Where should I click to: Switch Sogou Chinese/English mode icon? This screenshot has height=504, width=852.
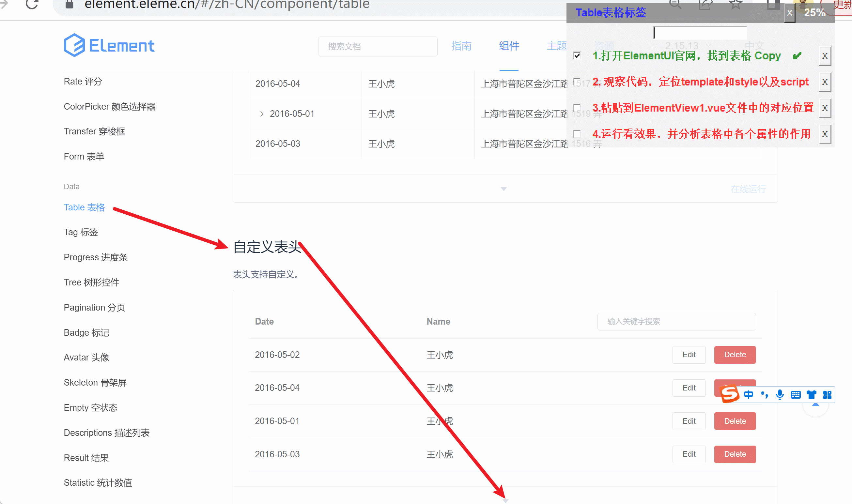pos(748,395)
